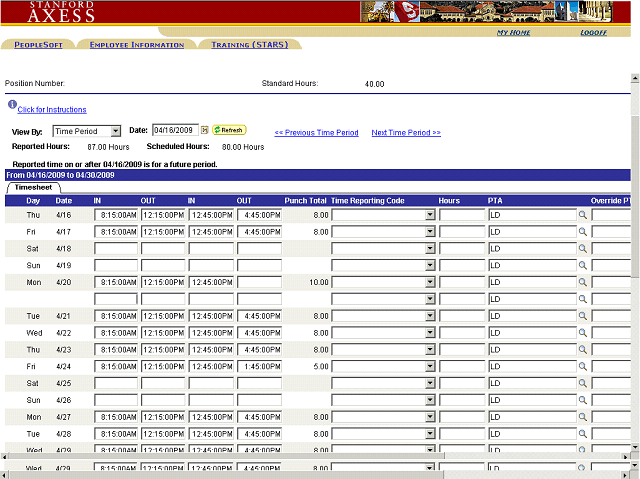This screenshot has height=479, width=640.
Task: Click the Logoff link
Action: pyautogui.click(x=593, y=32)
